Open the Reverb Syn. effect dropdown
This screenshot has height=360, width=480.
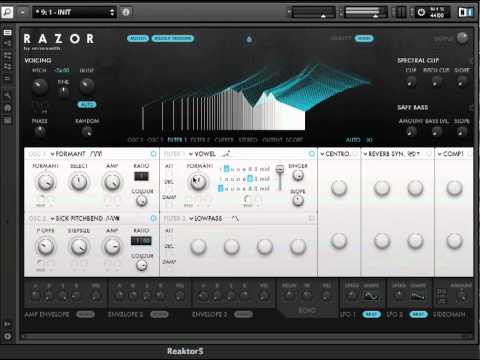click(383, 154)
